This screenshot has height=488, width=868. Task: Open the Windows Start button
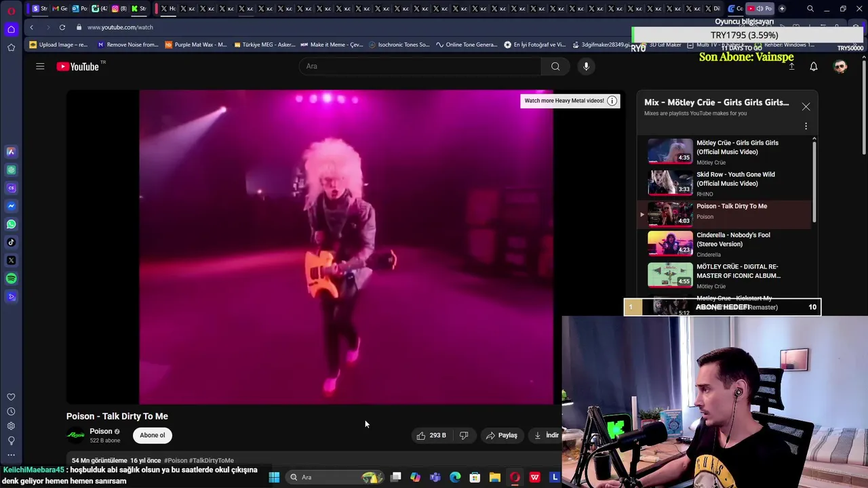tap(274, 477)
